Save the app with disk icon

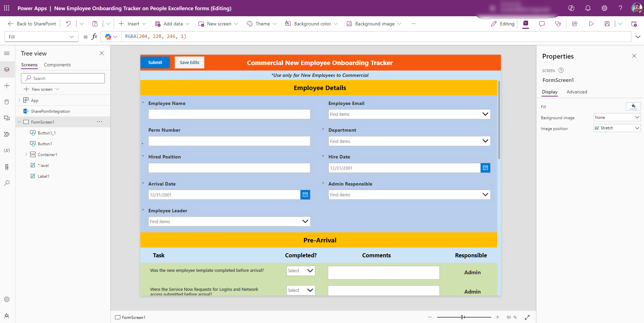607,24
